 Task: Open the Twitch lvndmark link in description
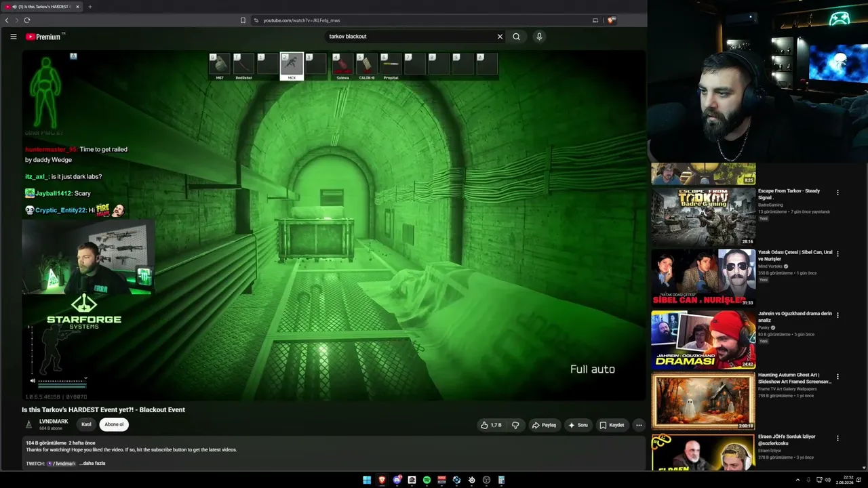(x=62, y=464)
